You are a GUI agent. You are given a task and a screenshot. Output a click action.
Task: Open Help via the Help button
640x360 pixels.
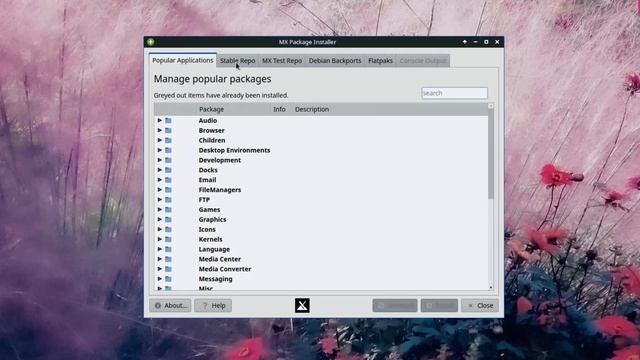coord(213,305)
